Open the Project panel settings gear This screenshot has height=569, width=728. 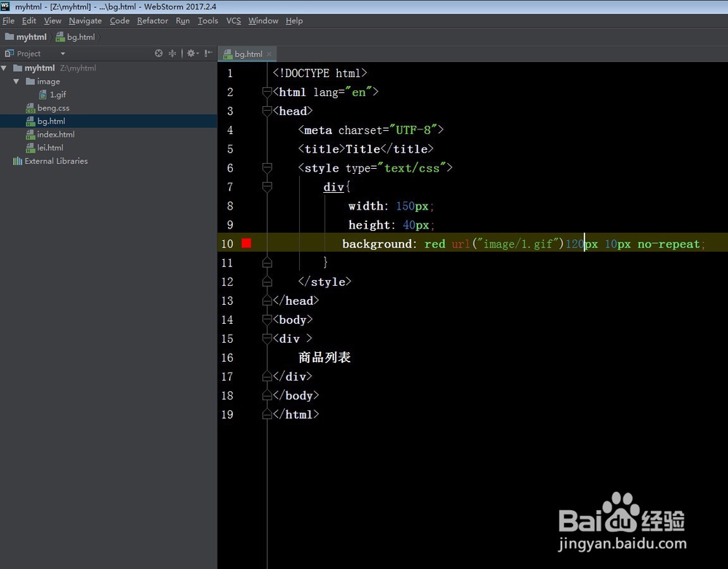(193, 53)
